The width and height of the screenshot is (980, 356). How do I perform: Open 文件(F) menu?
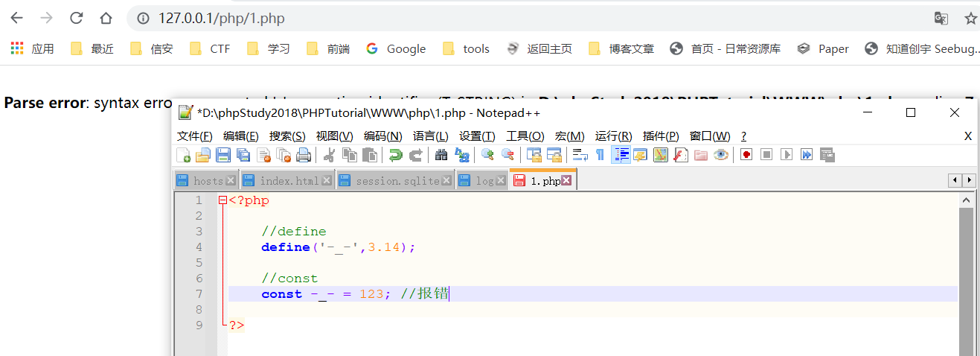(x=195, y=136)
